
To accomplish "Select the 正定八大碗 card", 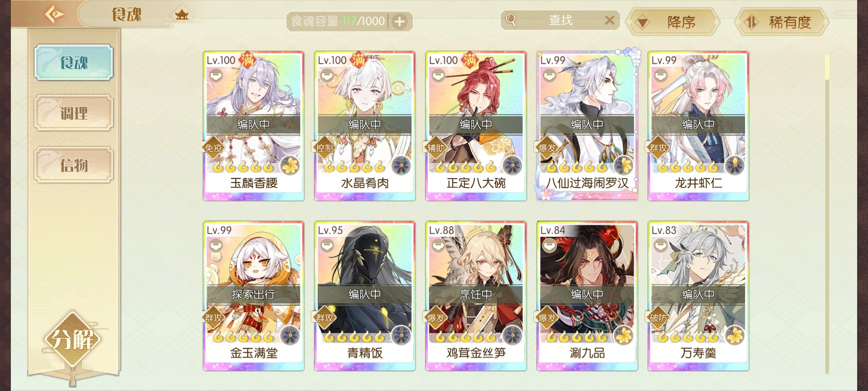I will (476, 126).
